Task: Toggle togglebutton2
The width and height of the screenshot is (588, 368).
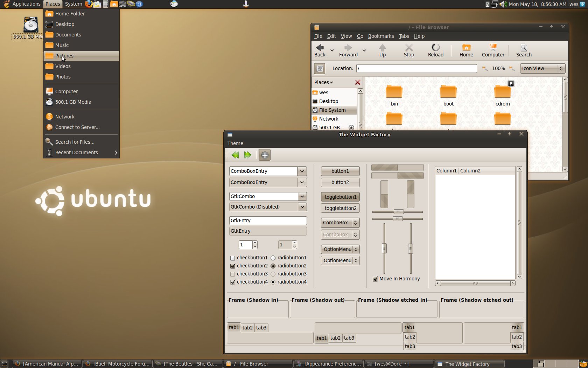Action: pyautogui.click(x=340, y=208)
